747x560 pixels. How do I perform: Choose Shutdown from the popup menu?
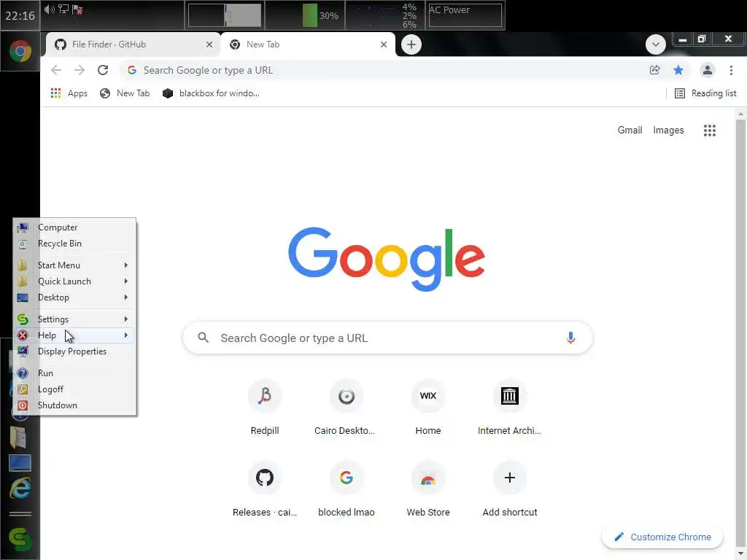74,405
